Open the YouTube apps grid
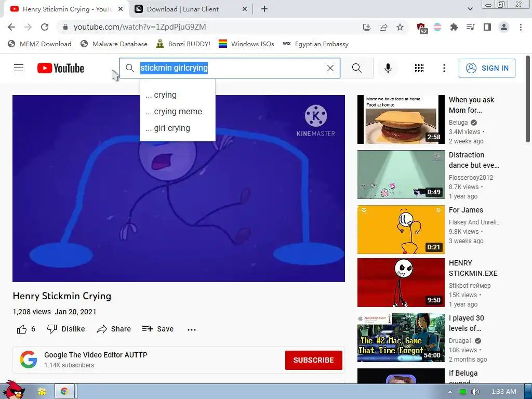 point(419,68)
